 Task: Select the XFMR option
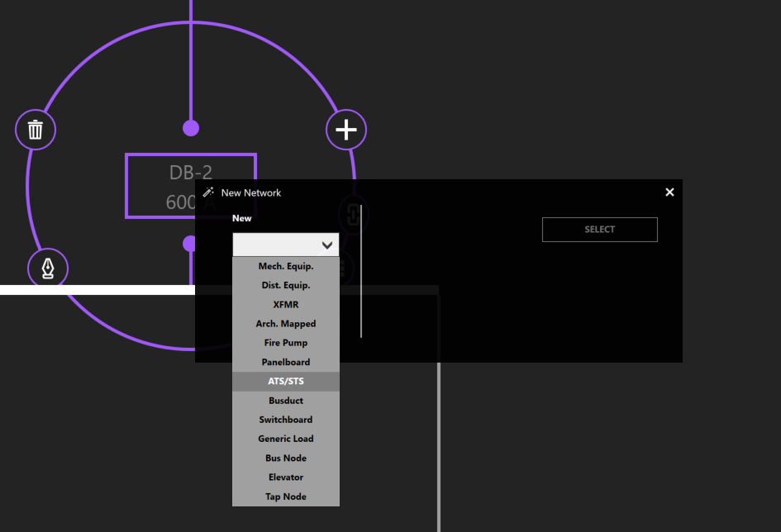pos(286,305)
